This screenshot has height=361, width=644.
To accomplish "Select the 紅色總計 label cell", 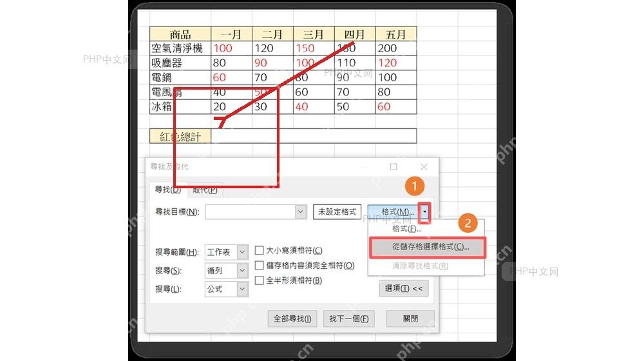I will point(180,136).
